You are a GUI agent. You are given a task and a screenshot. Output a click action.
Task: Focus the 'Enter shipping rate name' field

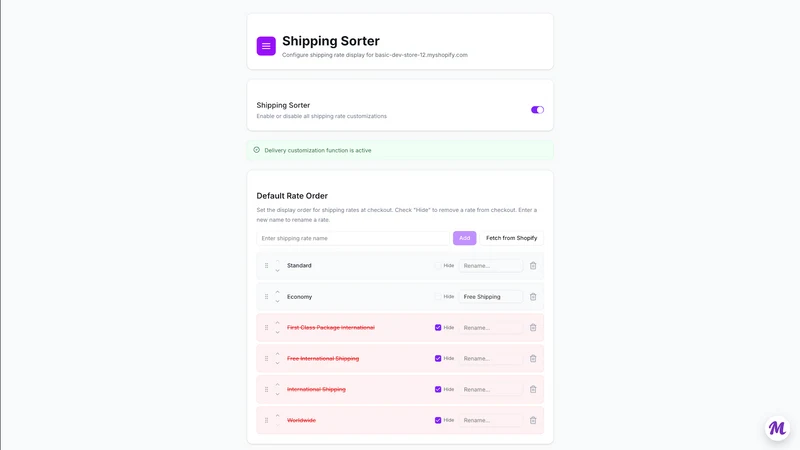353,238
